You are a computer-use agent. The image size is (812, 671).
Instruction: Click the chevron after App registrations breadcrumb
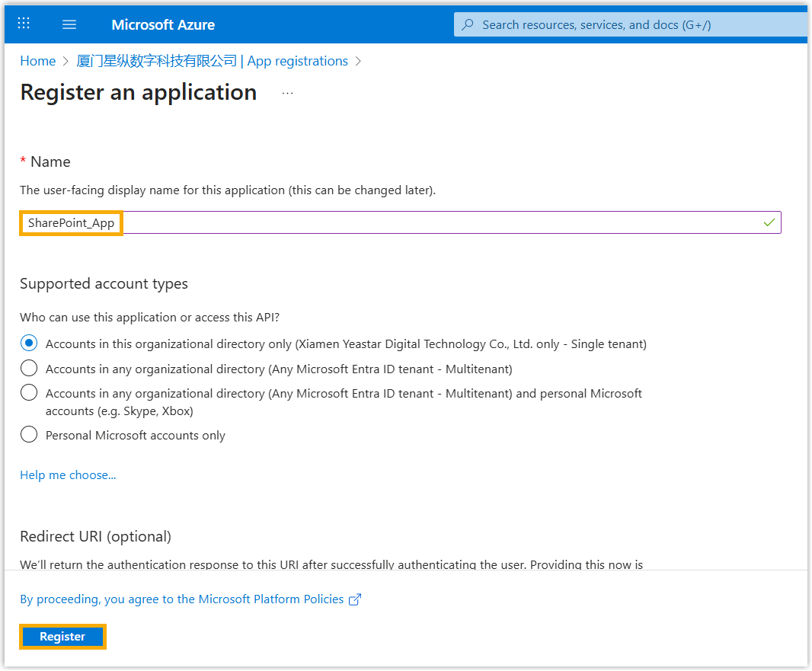359,62
